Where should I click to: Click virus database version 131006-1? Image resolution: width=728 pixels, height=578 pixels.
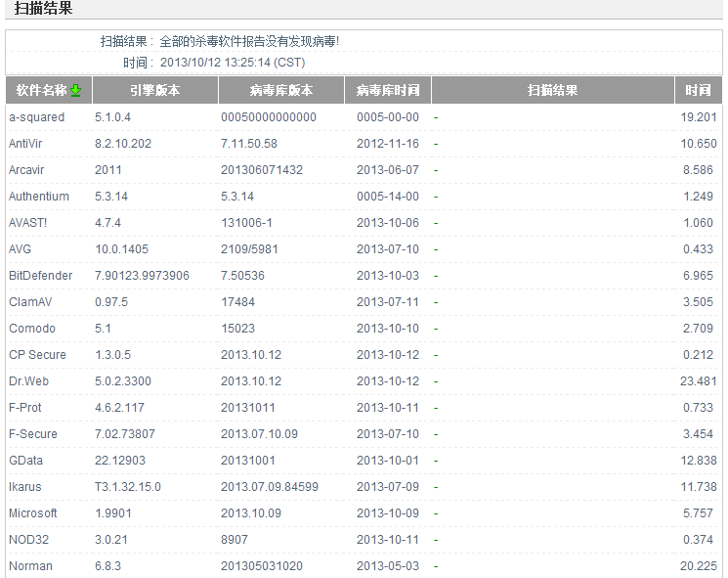246,223
